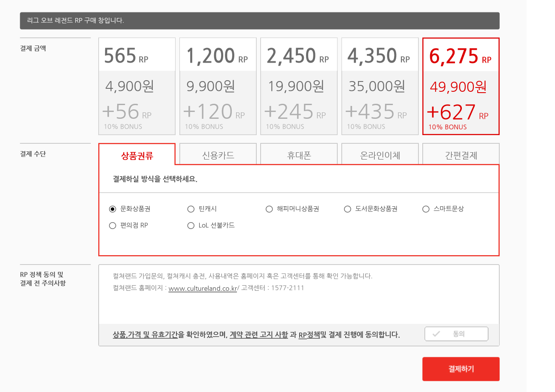Select the 간편결제 payment tab
This screenshot has width=555, height=392.
coord(461,154)
